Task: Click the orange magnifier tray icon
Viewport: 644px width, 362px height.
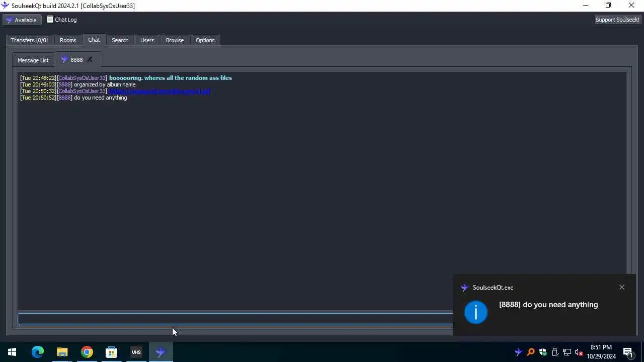Action: [530, 352]
